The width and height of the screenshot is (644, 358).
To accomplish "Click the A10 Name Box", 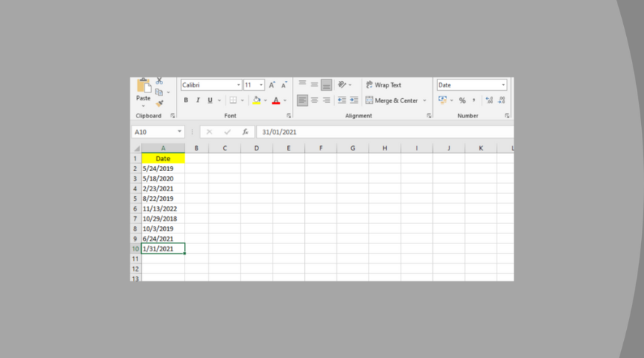I will [154, 132].
